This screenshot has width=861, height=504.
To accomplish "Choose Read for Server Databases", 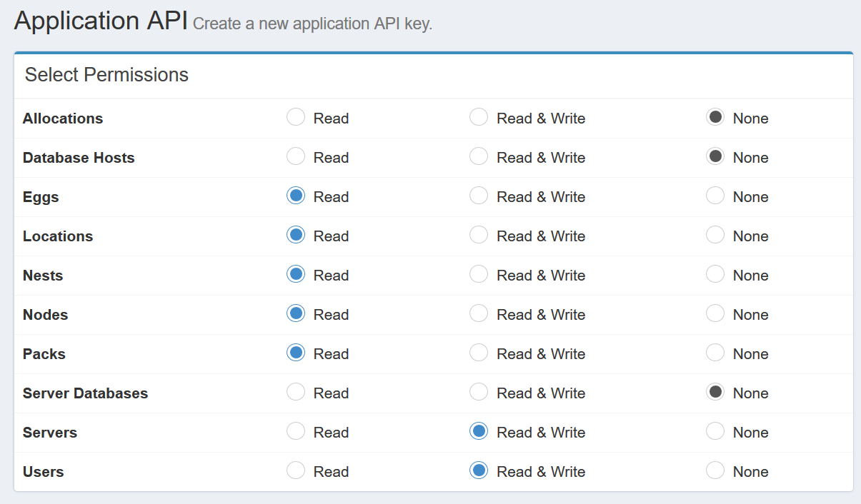I will point(296,392).
